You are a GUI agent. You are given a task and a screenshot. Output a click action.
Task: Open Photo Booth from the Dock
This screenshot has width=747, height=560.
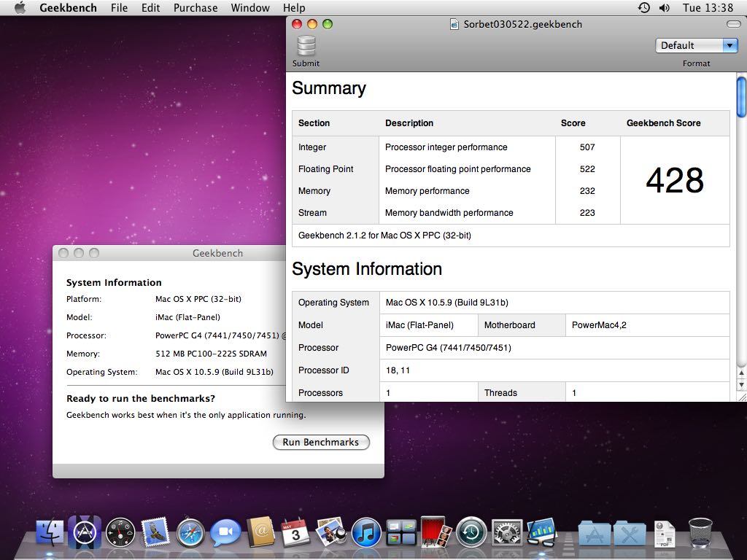tap(436, 532)
